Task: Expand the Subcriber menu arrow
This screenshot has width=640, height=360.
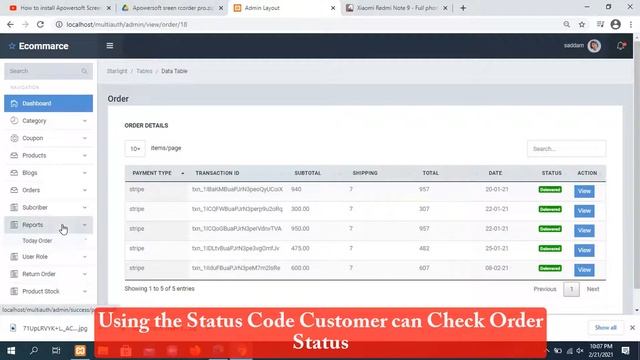Action: point(84,207)
